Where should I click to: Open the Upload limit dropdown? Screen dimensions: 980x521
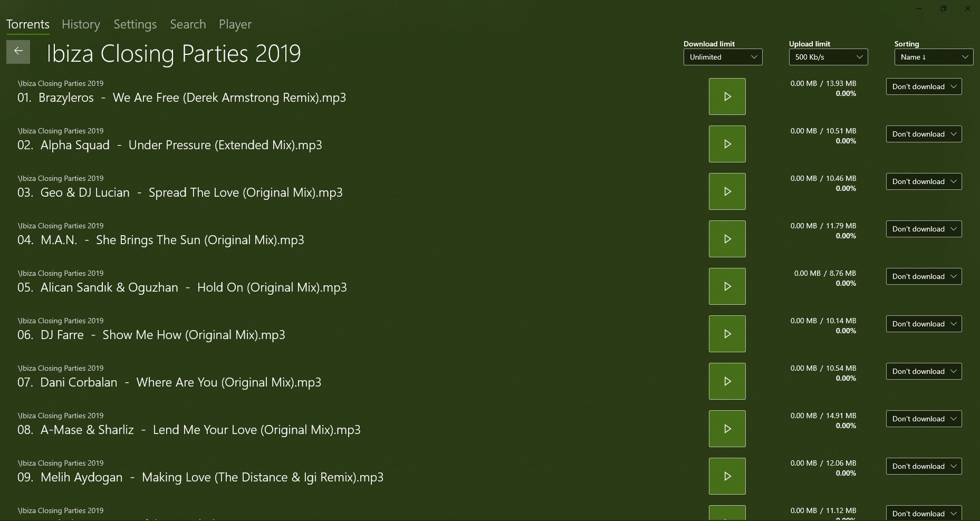click(x=828, y=57)
